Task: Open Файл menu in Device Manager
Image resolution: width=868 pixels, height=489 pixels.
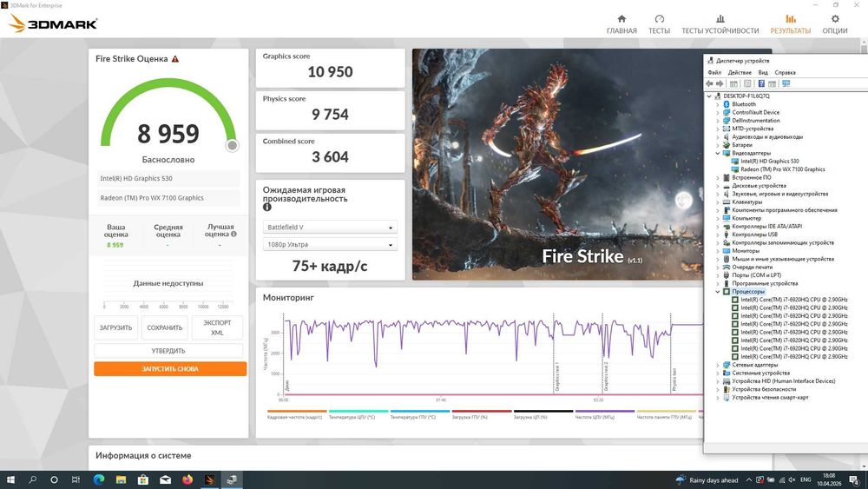Action: [714, 73]
